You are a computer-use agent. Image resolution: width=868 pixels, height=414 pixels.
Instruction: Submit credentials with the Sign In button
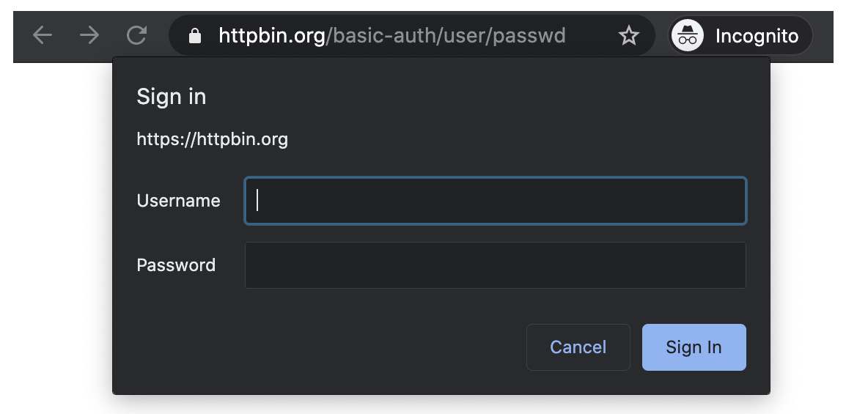coord(694,347)
